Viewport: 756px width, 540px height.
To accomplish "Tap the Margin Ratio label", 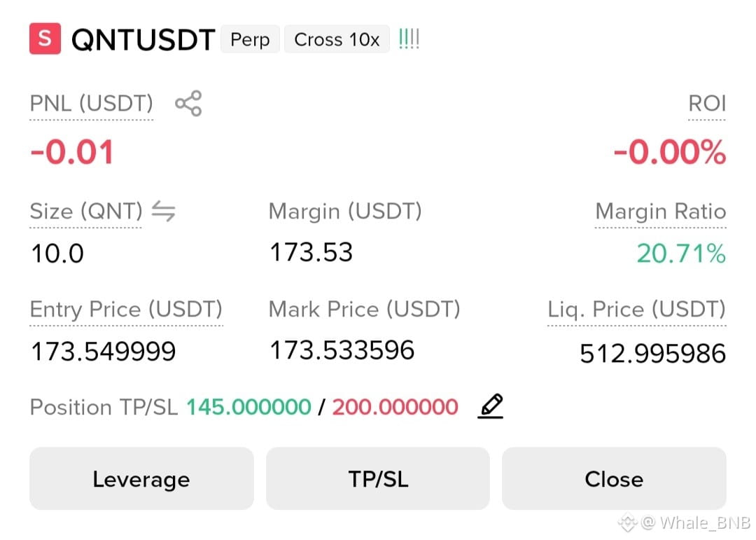I will tap(661, 212).
